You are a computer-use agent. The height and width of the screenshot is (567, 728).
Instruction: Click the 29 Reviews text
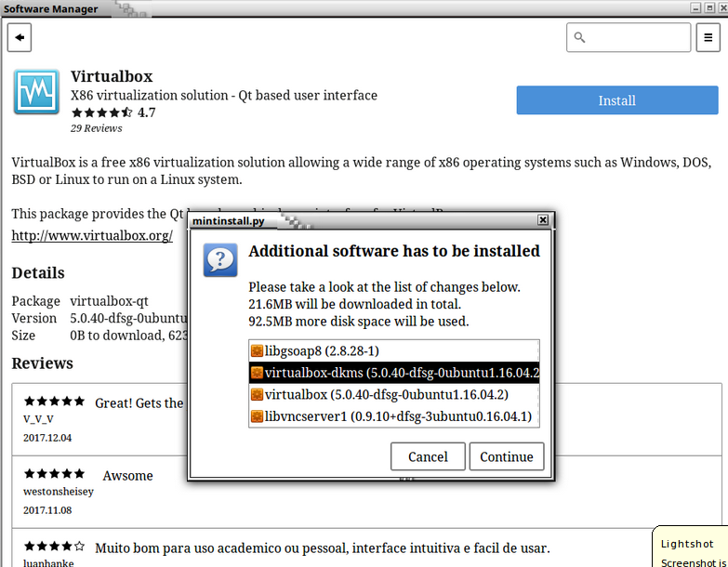pos(96,128)
